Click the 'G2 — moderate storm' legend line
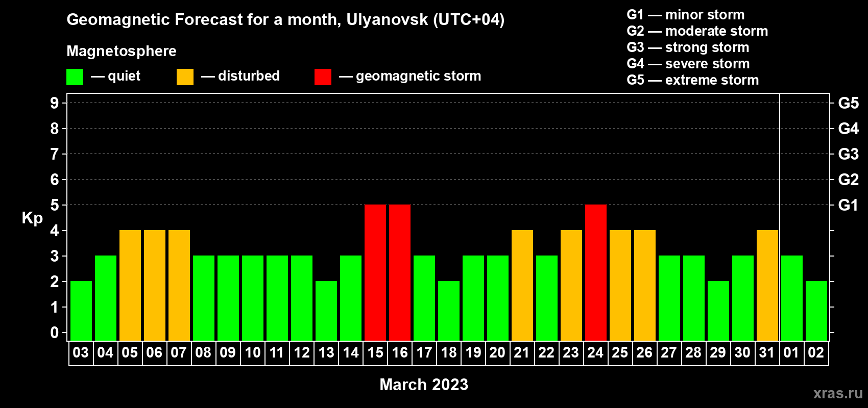 pos(697,31)
